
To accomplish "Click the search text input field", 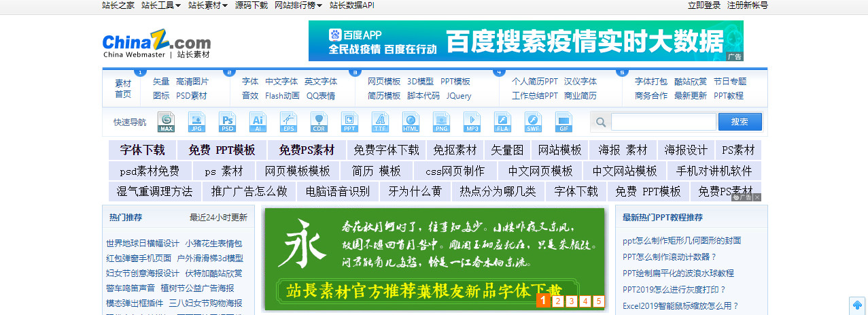I will [663, 122].
